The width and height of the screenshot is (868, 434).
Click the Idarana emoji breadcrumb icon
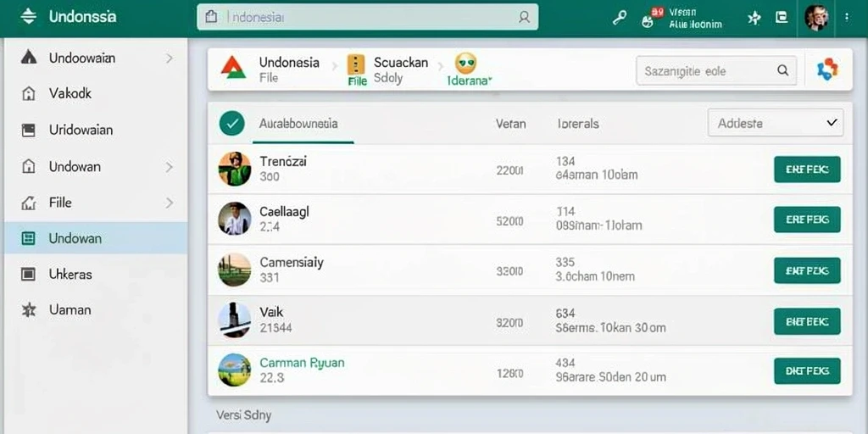tap(466, 64)
